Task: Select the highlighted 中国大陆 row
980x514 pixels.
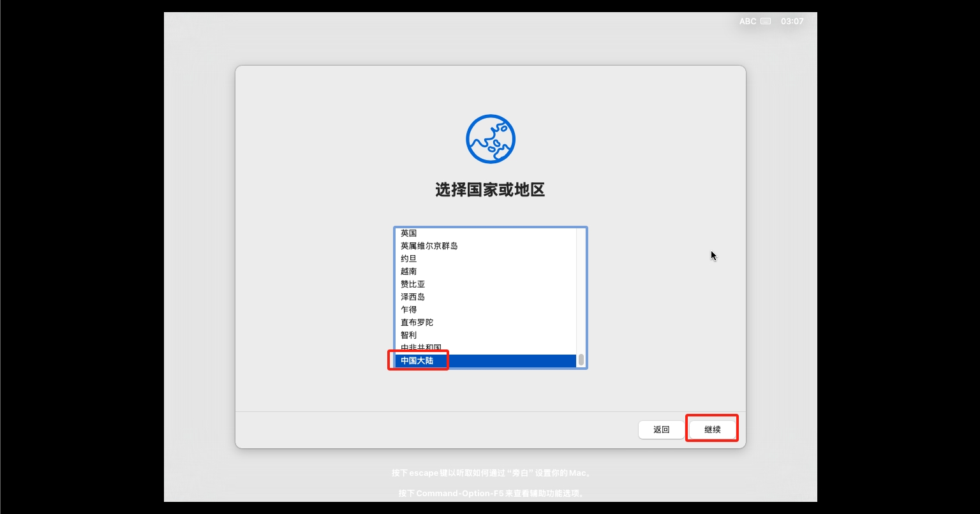Action: (x=486, y=361)
